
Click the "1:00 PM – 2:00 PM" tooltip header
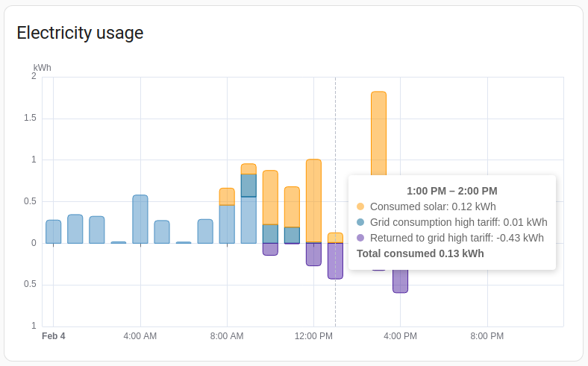point(452,191)
